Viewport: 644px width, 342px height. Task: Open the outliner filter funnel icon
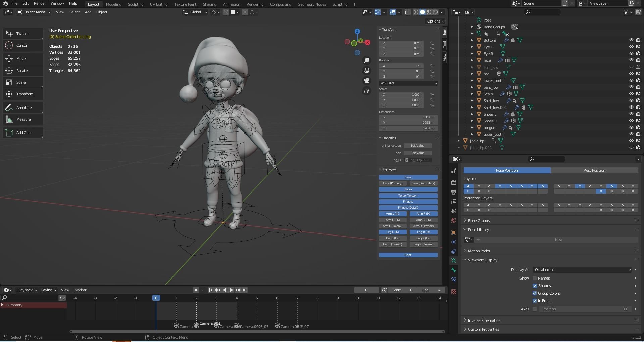[x=626, y=12]
